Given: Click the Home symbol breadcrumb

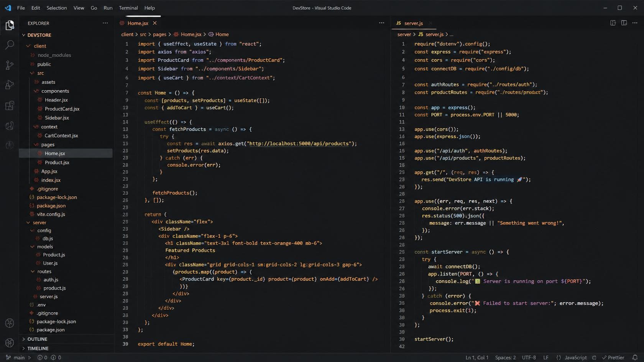Looking at the screenshot, I should point(219,34).
